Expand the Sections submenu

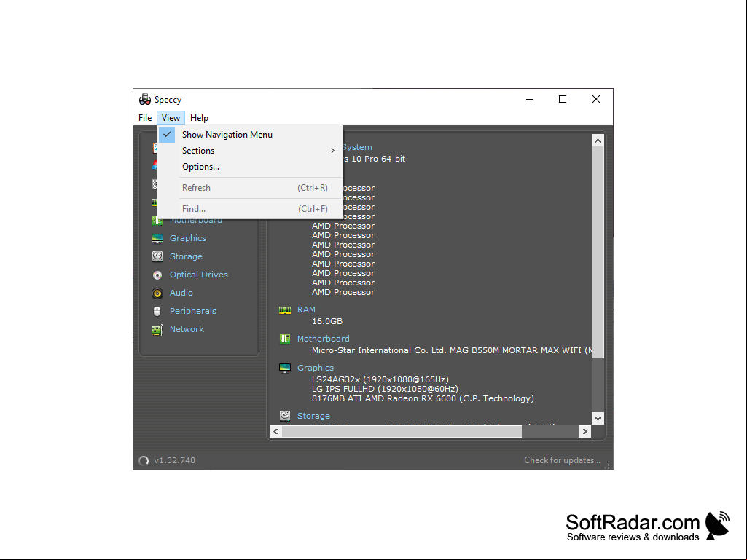pos(250,151)
